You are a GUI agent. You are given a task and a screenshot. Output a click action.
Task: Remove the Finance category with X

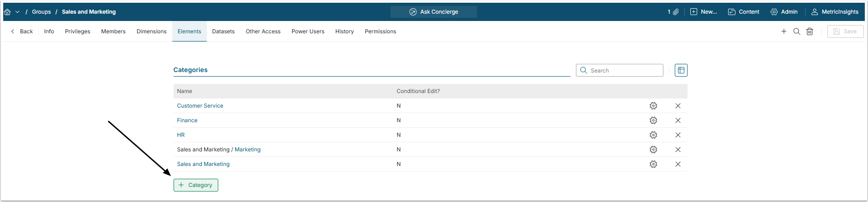[678, 120]
